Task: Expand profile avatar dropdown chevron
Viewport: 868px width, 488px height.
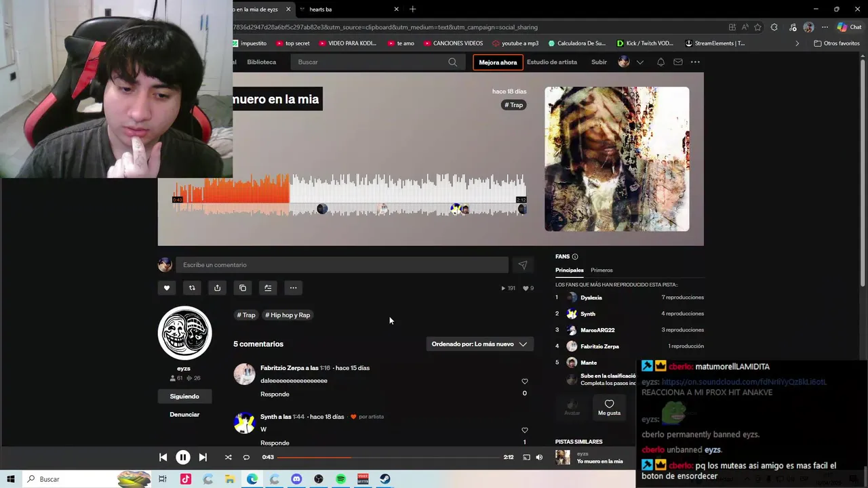Action: (639, 62)
